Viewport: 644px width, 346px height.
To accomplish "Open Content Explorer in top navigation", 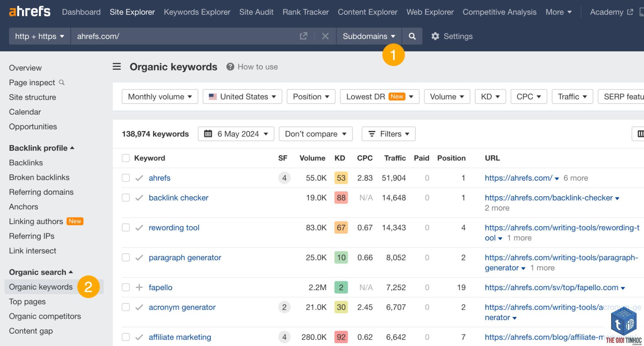I will click(368, 12).
